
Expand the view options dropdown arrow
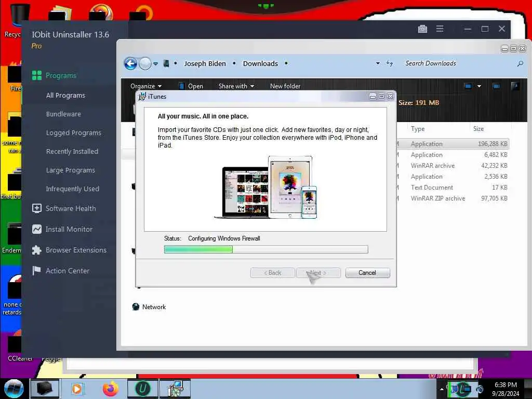click(479, 86)
